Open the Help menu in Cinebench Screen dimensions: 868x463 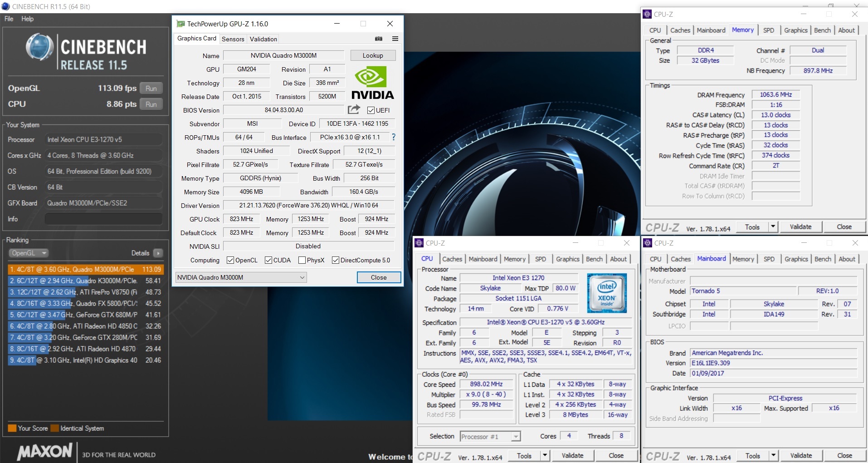click(x=27, y=19)
